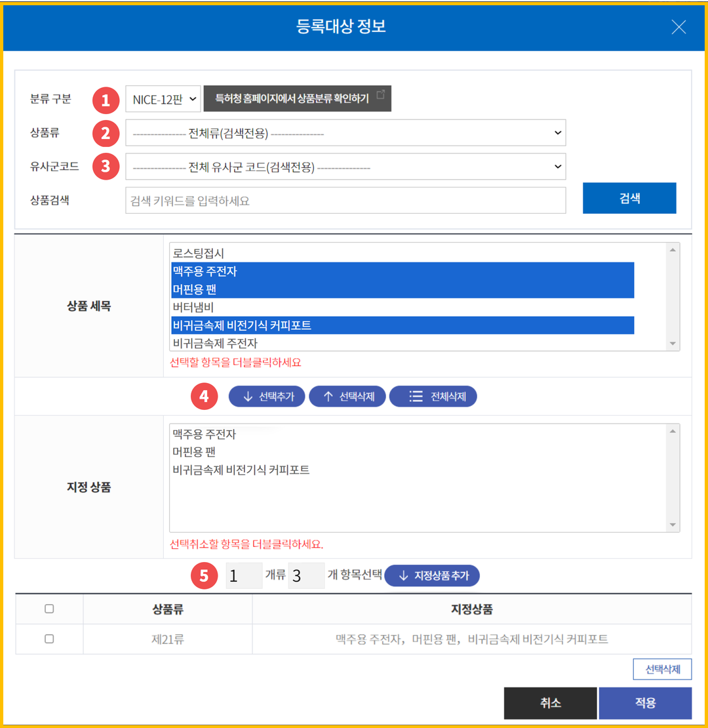Screen dimensions: 708x728
Task: Click the 취소 cancel button
Action: click(x=551, y=702)
